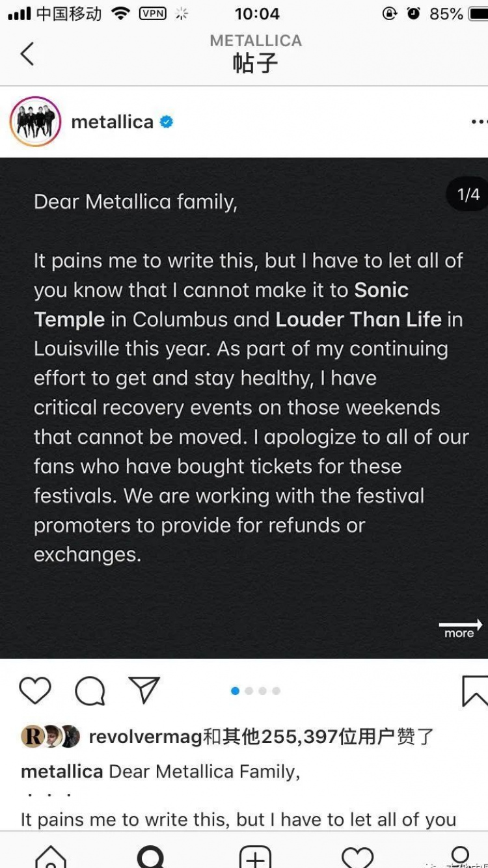The height and width of the screenshot is (868, 488).
Task: Tap the new post plus icon
Action: tap(255, 856)
